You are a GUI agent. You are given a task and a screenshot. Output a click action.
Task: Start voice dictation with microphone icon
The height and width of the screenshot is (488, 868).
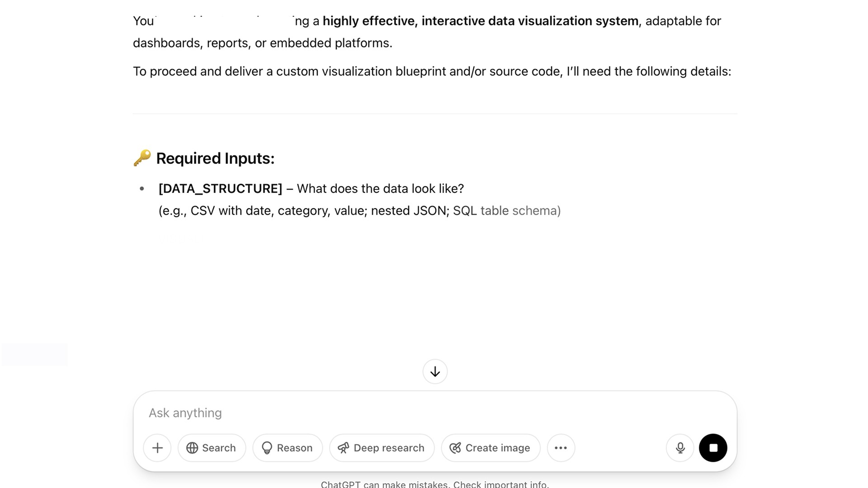click(x=680, y=448)
